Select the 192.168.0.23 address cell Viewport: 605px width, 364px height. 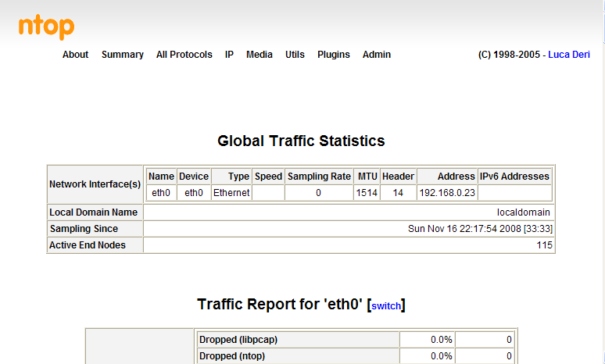446,192
